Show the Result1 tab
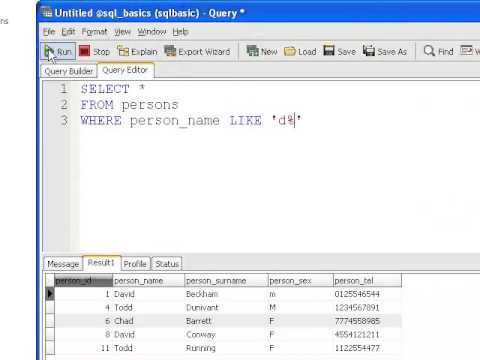 pos(101,263)
